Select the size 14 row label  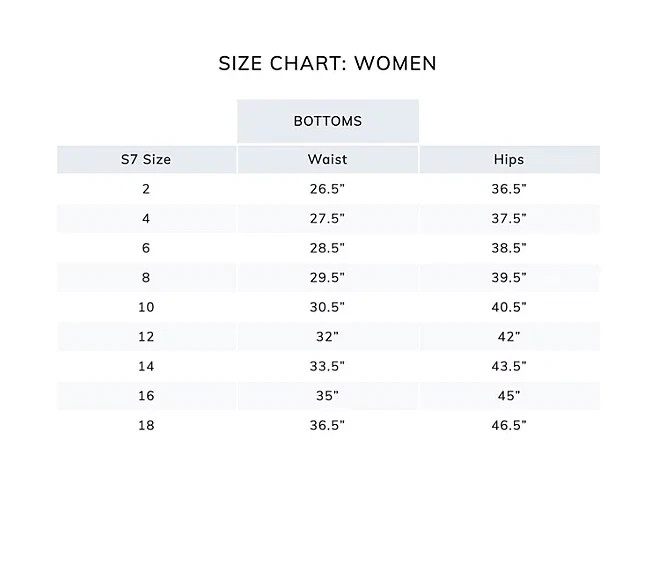pos(146,366)
